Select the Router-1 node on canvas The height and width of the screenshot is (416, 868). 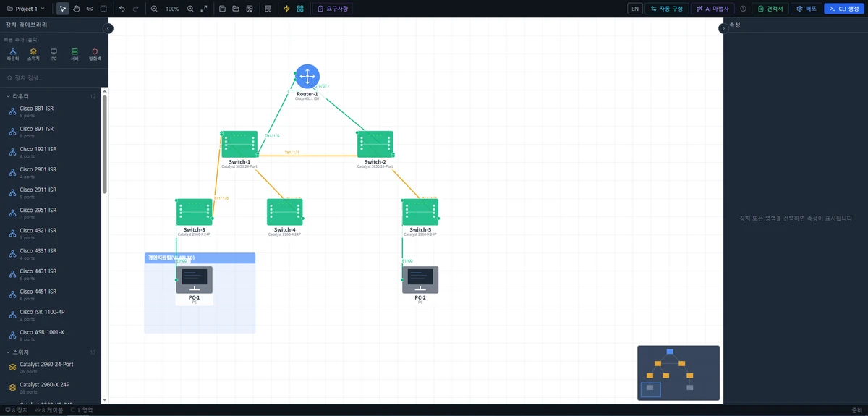[307, 77]
